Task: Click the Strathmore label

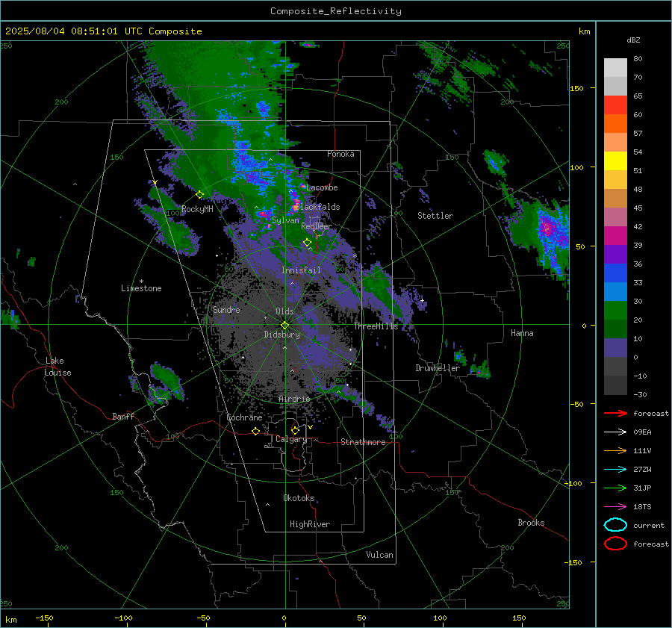Action: click(363, 442)
